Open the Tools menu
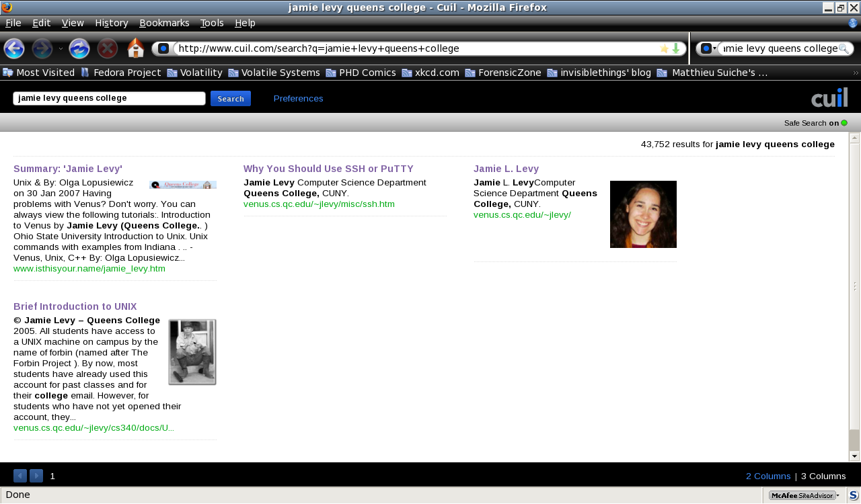Viewport: 861px width, 504px height. click(x=212, y=23)
